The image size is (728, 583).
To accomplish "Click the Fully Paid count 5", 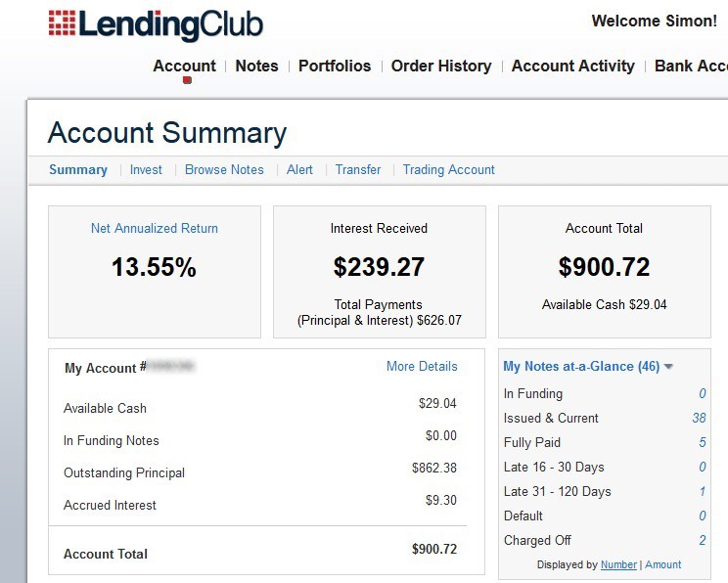I will click(x=703, y=442).
